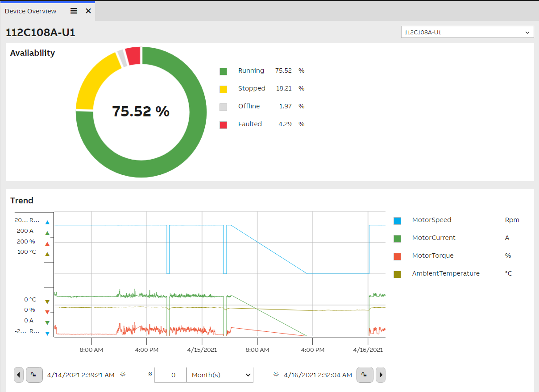The height and width of the screenshot is (392, 539).
Task: Click the Availability heading
Action: coord(33,53)
